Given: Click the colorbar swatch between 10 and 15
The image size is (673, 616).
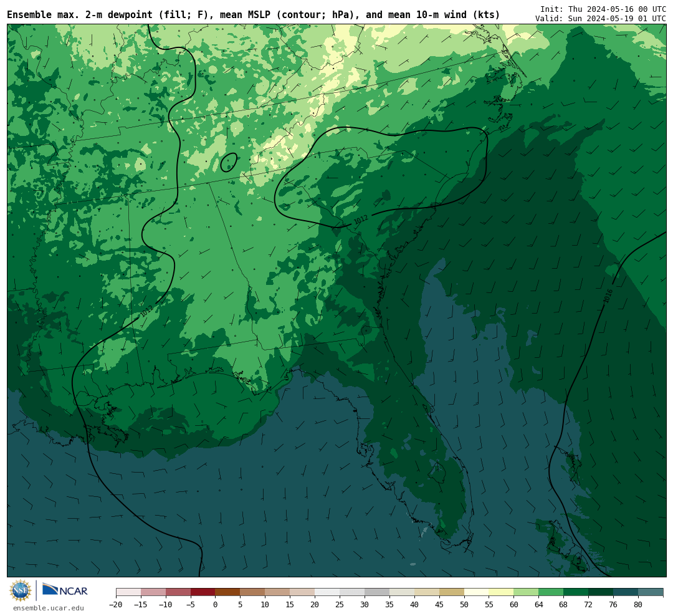Looking at the screenshot, I should [278, 592].
